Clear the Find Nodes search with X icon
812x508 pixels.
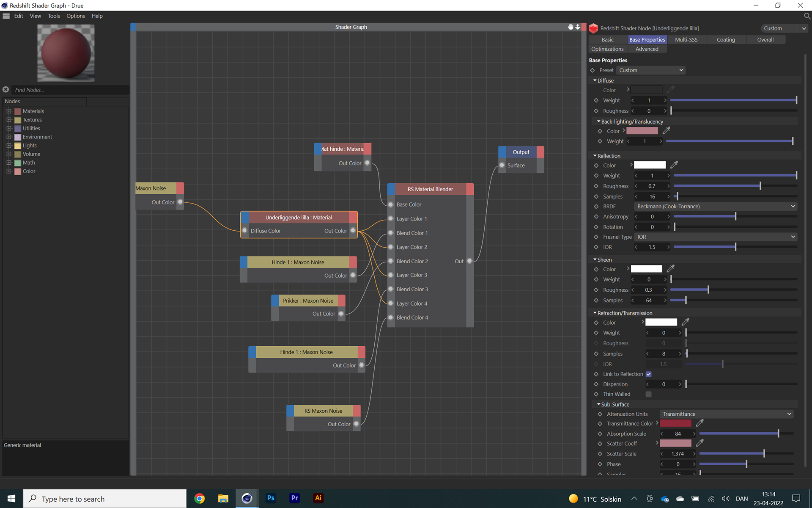5,89
